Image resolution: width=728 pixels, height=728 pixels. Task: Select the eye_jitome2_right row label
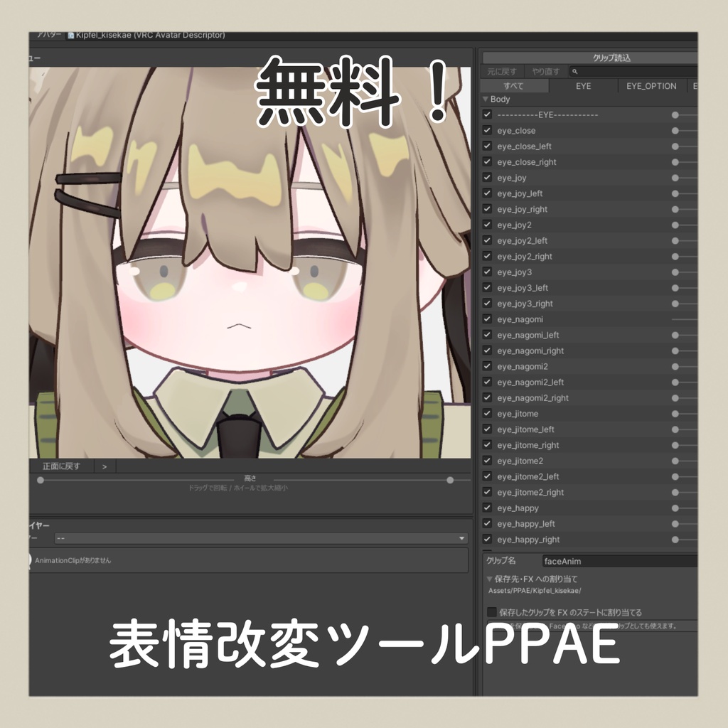click(x=530, y=492)
